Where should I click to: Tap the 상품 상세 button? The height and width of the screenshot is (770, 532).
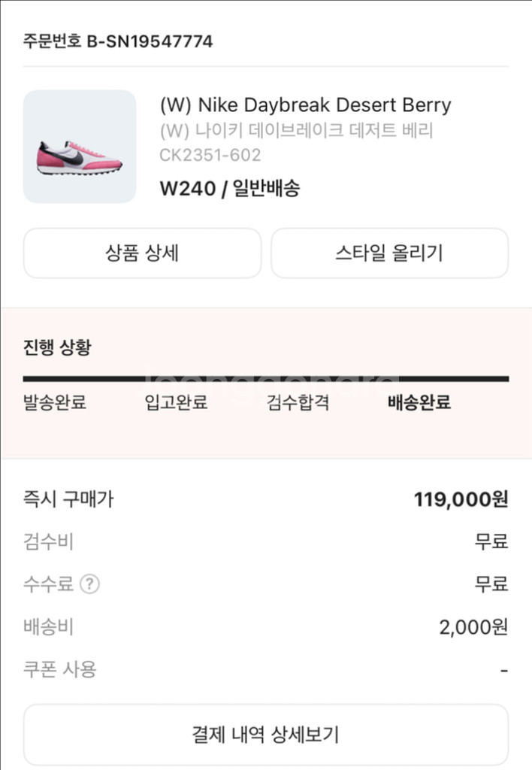pos(142,253)
